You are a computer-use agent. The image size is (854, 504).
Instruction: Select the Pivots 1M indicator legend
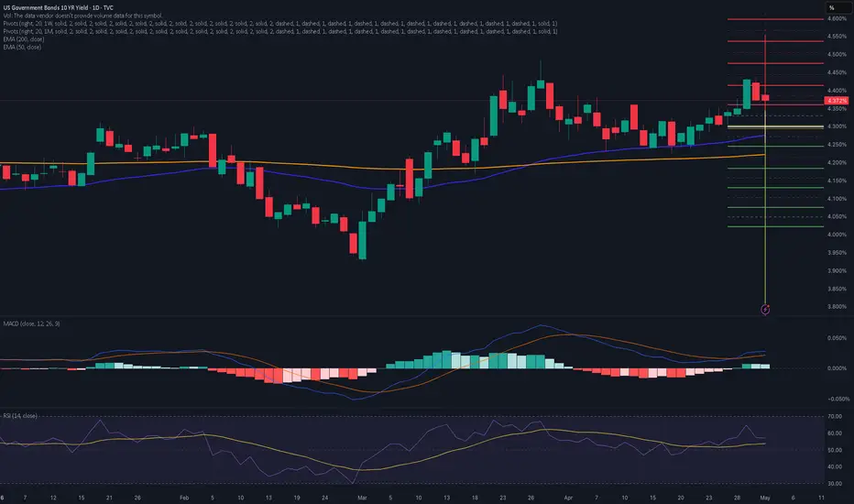(x=280, y=31)
